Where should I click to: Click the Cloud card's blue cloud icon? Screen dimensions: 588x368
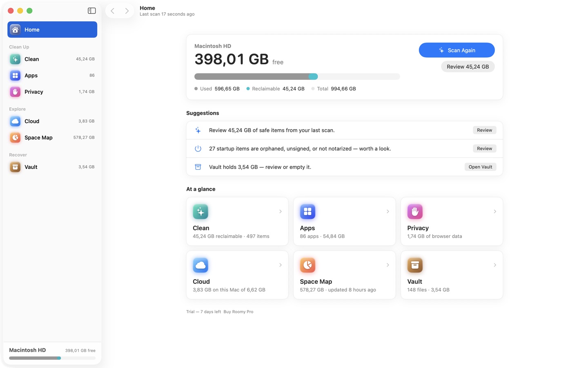point(200,265)
